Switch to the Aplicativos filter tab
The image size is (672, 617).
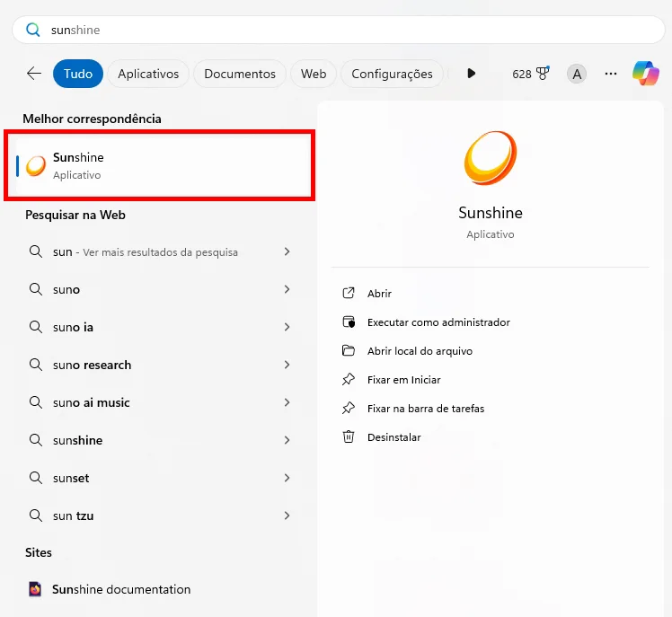point(148,74)
